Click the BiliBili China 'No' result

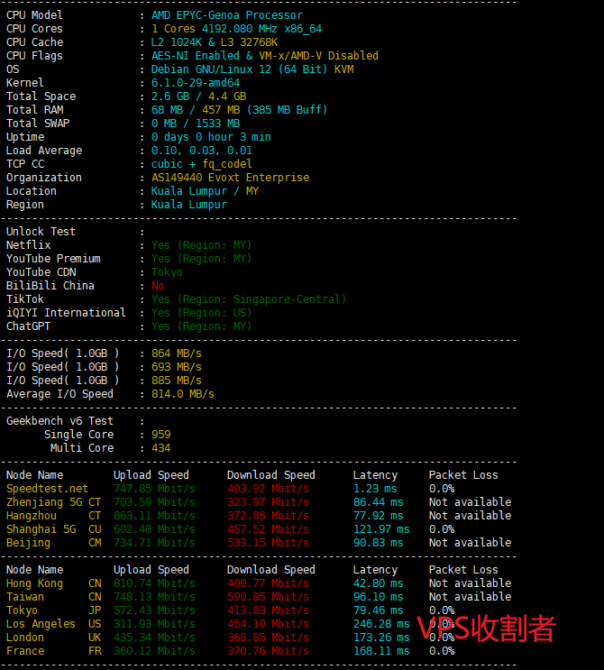click(x=158, y=285)
